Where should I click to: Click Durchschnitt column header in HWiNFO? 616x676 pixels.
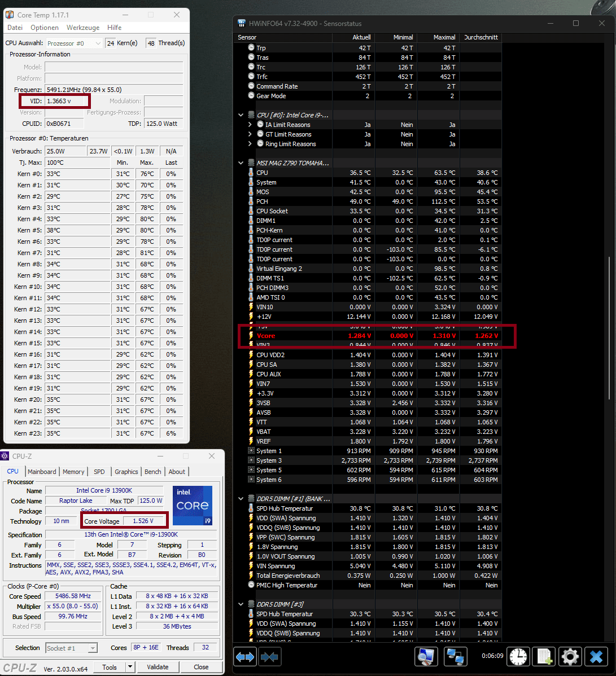coord(480,37)
